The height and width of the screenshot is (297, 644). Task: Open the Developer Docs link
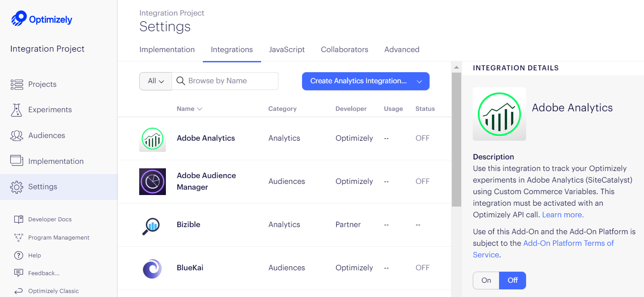(x=50, y=219)
